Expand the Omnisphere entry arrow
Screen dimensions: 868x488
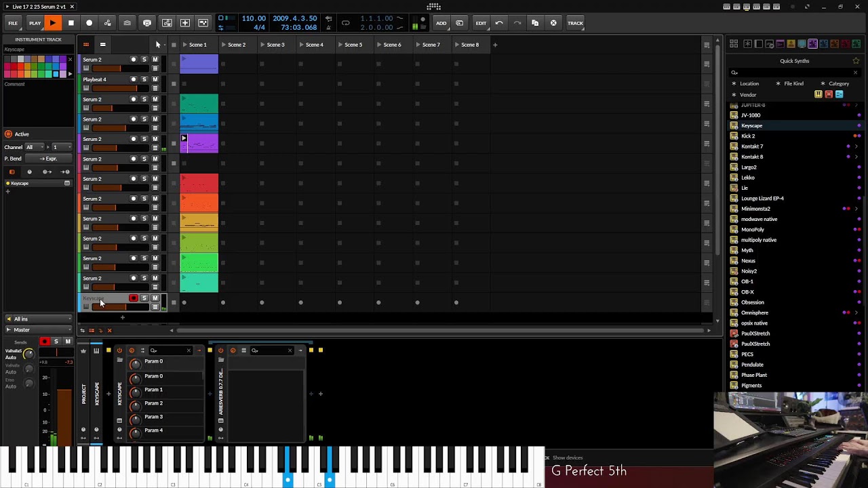856,312
